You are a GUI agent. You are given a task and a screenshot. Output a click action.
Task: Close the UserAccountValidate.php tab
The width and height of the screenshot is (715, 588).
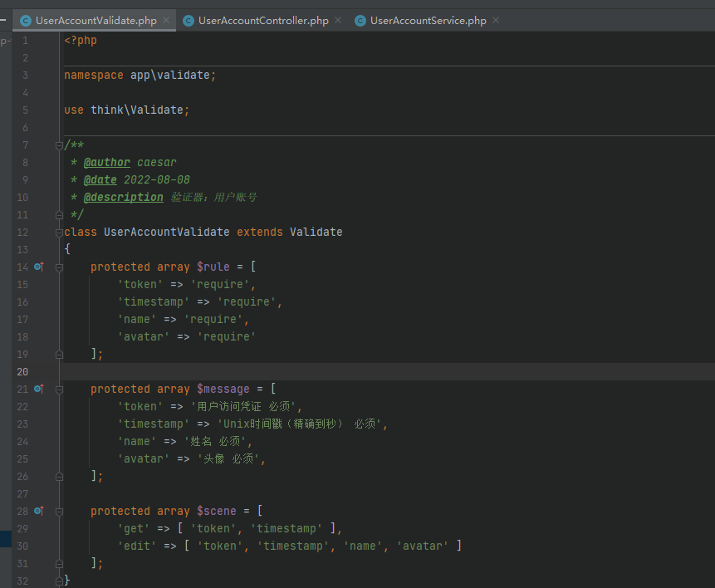pyautogui.click(x=166, y=20)
